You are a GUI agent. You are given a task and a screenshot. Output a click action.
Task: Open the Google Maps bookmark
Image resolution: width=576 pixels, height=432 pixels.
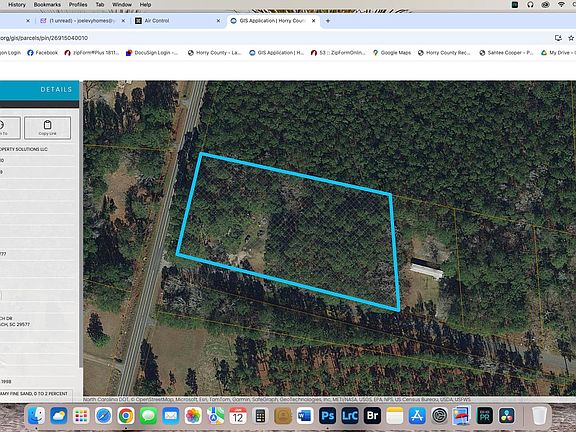[x=392, y=53]
